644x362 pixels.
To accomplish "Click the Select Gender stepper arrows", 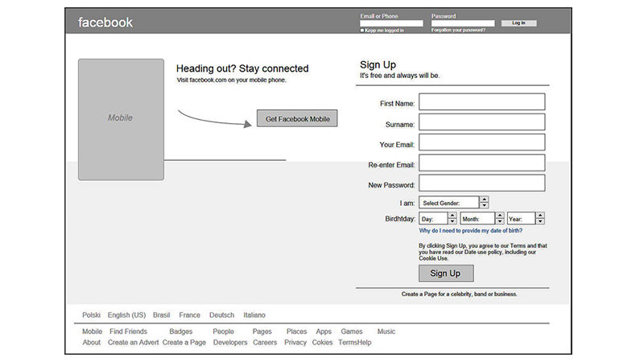I will point(485,203).
